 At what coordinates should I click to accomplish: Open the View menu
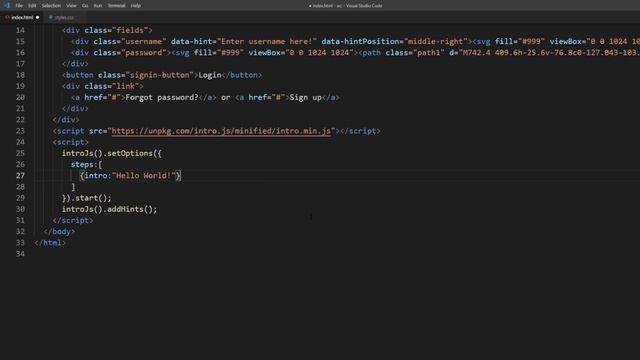[71, 6]
